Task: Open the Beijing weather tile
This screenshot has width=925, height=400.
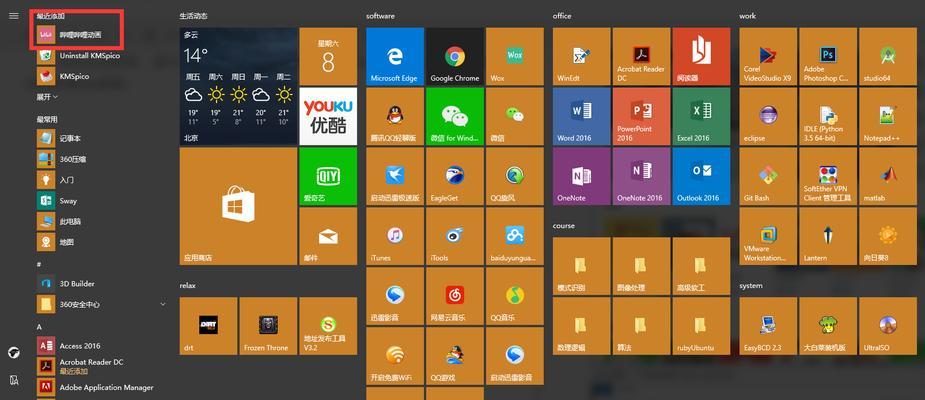Action: pyautogui.click(x=238, y=86)
